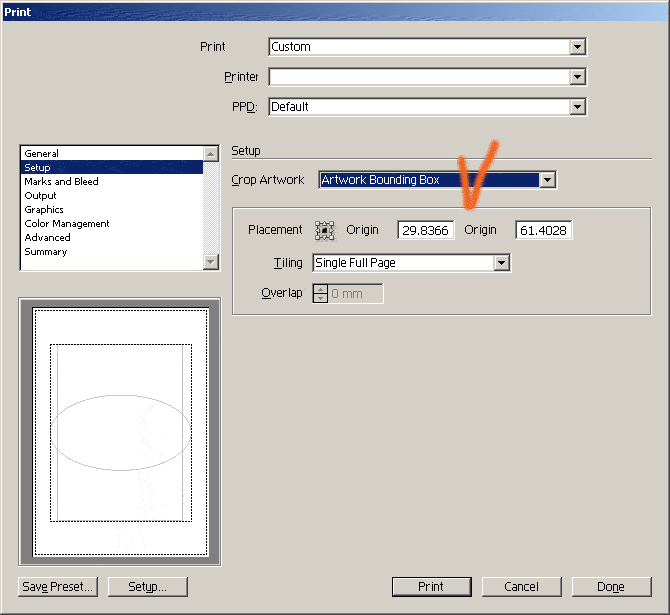670x615 pixels.
Task: Click the Save Preset... button
Action: coord(58,587)
